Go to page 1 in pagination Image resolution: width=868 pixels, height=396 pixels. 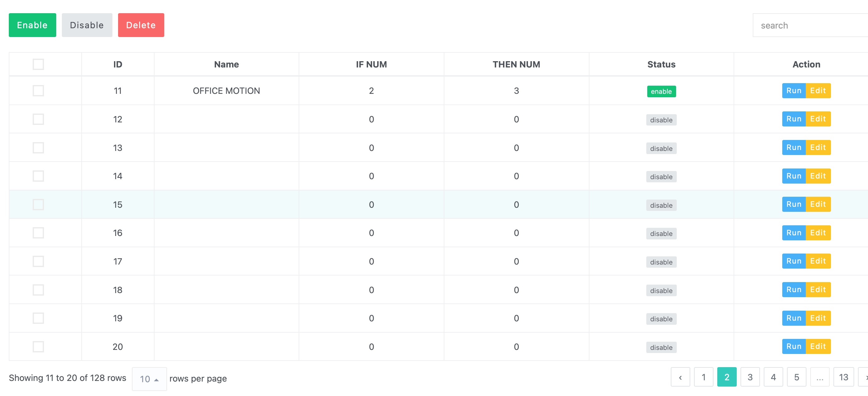[703, 377]
